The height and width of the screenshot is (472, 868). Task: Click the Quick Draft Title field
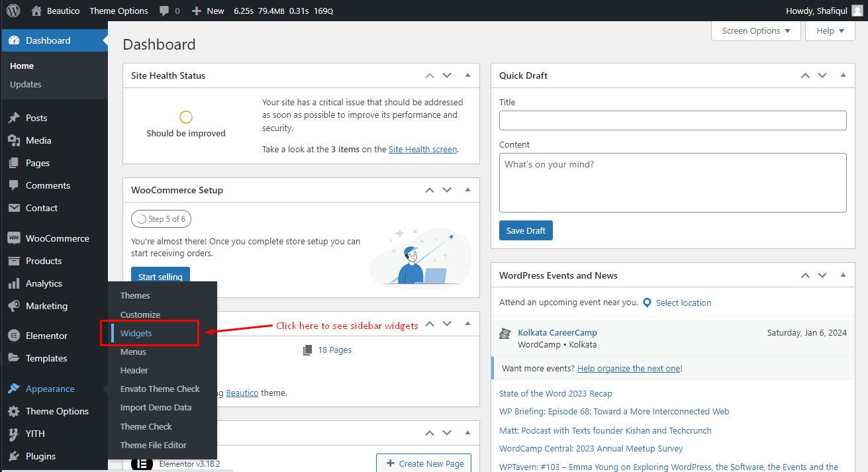[673, 120]
